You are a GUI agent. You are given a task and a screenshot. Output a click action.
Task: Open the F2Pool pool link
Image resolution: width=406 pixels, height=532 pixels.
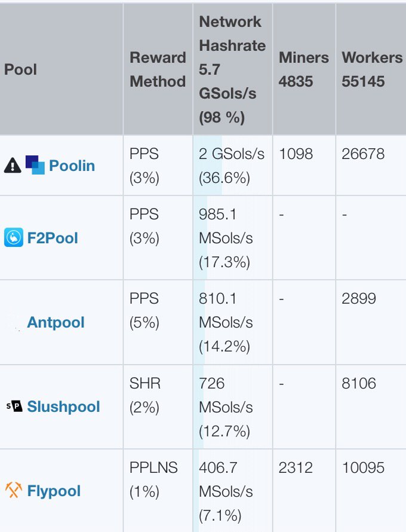(53, 238)
